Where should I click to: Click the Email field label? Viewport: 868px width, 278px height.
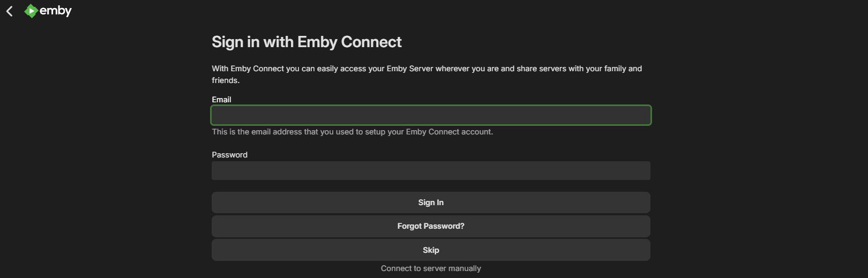pos(221,100)
